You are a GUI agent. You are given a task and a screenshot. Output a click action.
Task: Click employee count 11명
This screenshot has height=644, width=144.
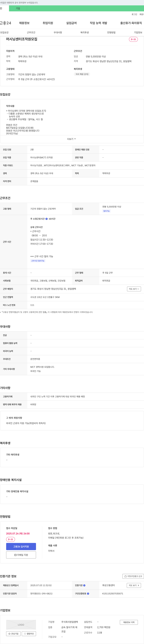(x=100, y=633)
